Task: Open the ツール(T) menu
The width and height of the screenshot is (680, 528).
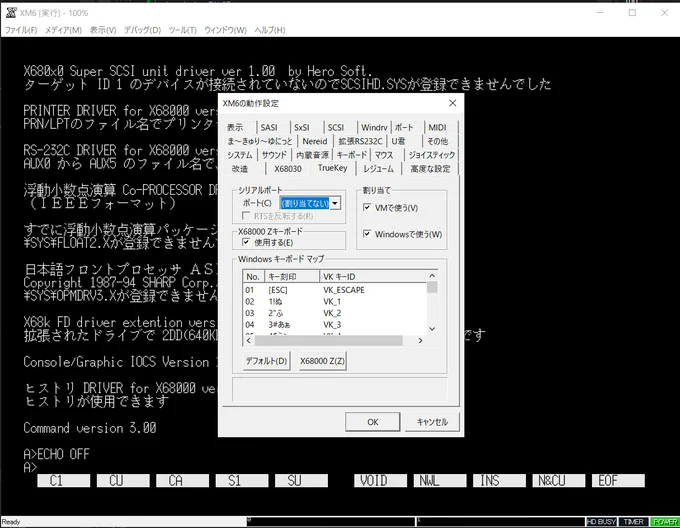Action: pyautogui.click(x=182, y=30)
